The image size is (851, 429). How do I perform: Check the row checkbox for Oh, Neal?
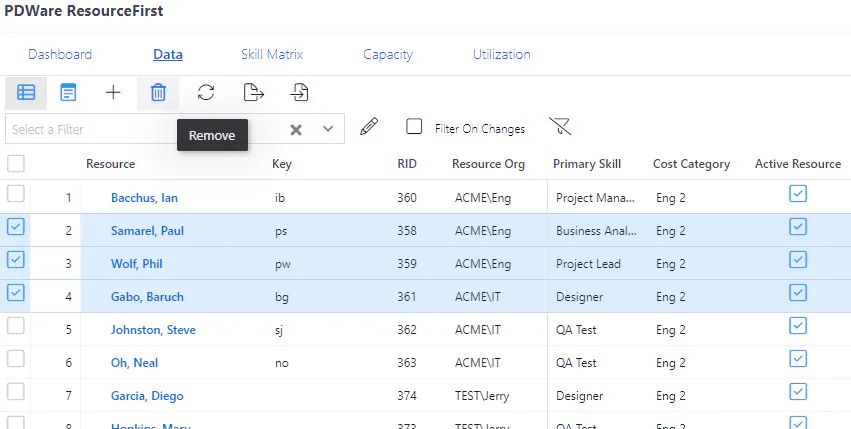click(16, 359)
